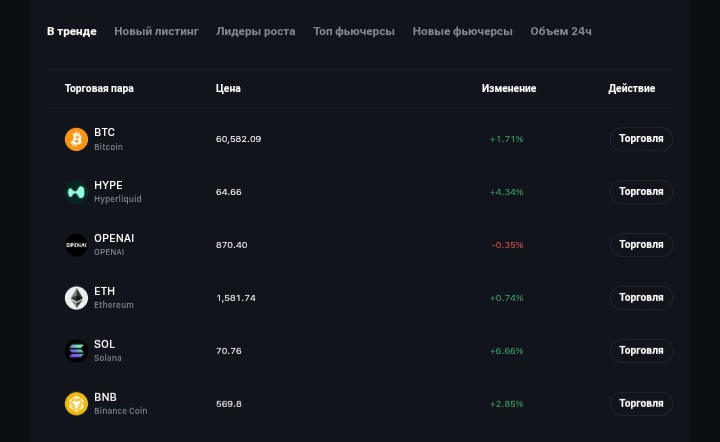Screen dimensions: 720x442
Task: Click the ETH ticker name
Action: coord(105,291)
